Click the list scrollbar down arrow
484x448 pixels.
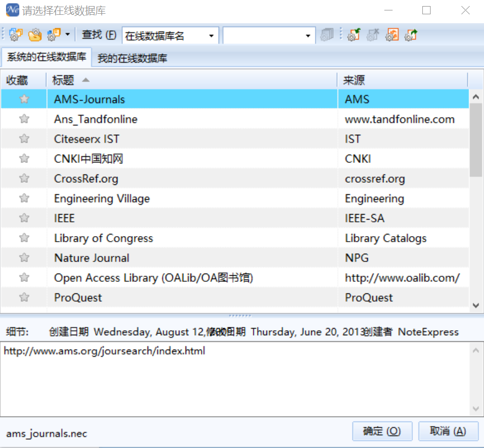pyautogui.click(x=476, y=305)
